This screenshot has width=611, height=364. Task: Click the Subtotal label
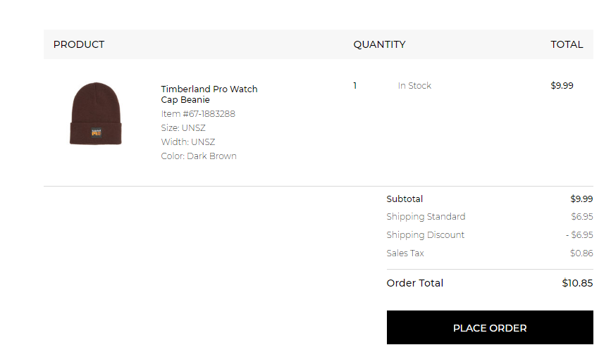[405, 199]
